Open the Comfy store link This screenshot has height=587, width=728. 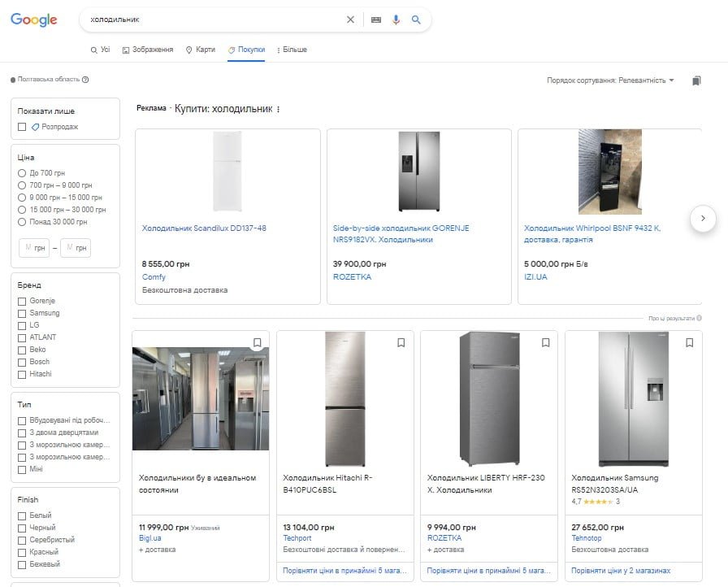tap(154, 276)
